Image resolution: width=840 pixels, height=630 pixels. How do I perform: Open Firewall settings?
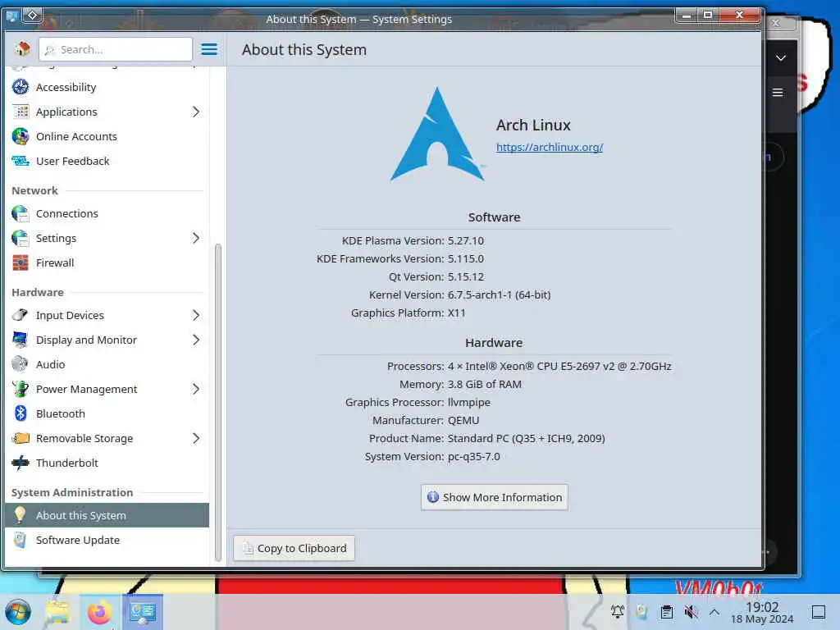[107, 263]
